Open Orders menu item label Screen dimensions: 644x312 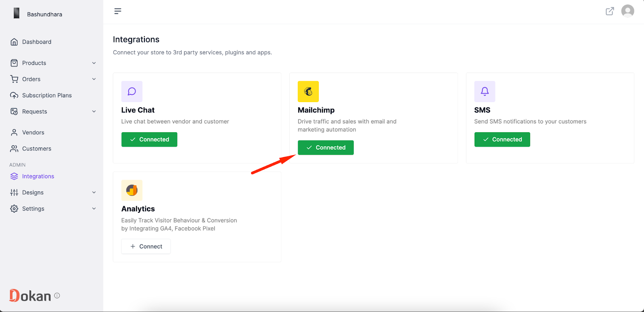point(31,79)
